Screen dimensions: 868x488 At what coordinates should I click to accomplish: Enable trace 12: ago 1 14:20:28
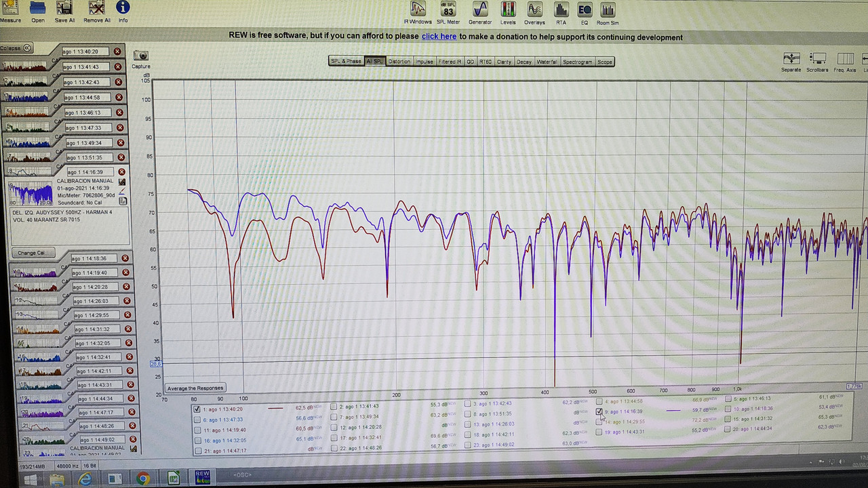click(x=334, y=428)
